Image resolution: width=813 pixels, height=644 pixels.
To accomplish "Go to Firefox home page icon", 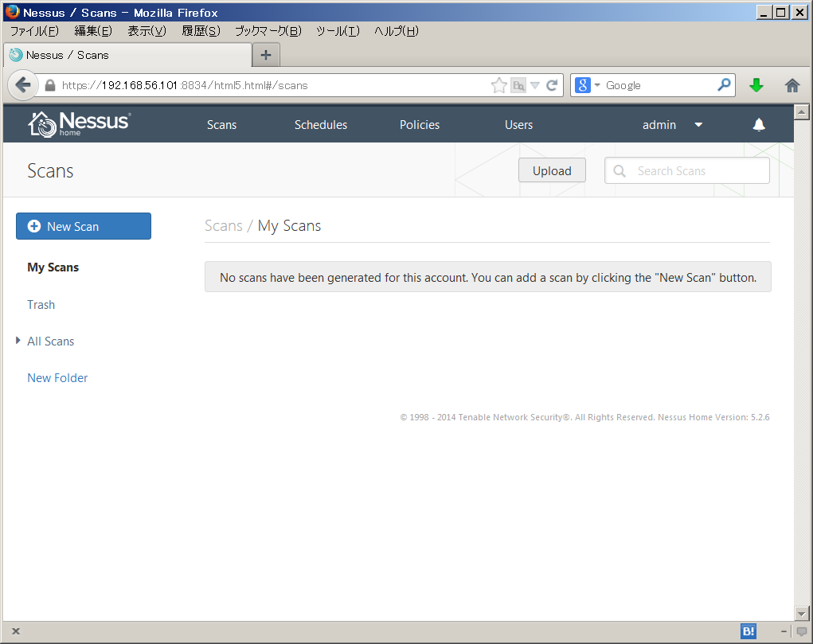I will (x=792, y=85).
